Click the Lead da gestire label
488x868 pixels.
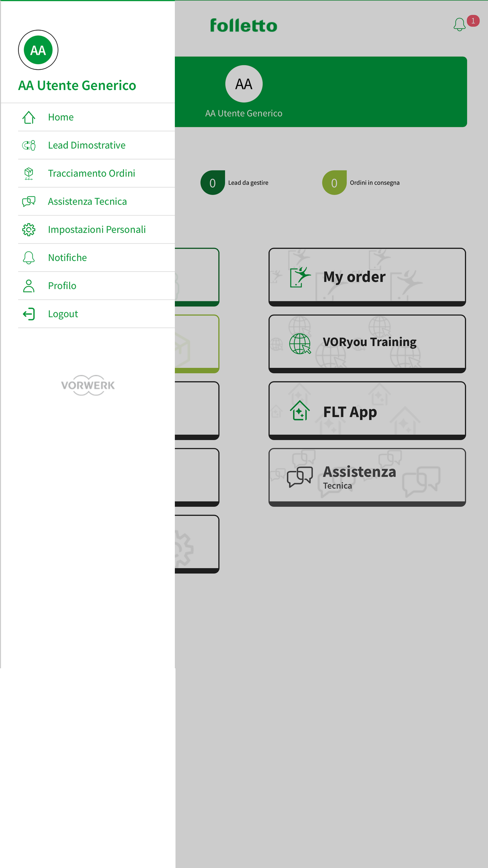coord(248,183)
